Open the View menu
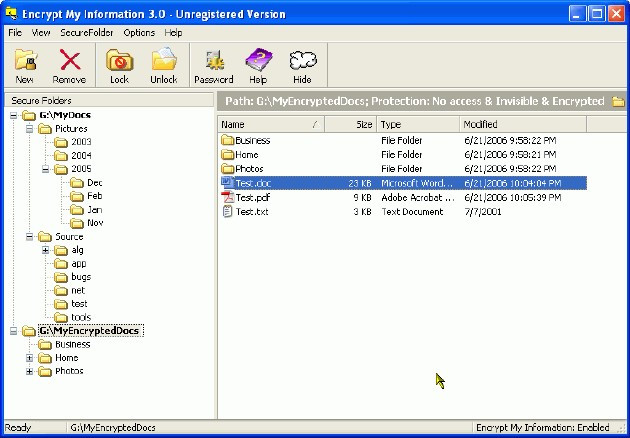 coord(41,33)
